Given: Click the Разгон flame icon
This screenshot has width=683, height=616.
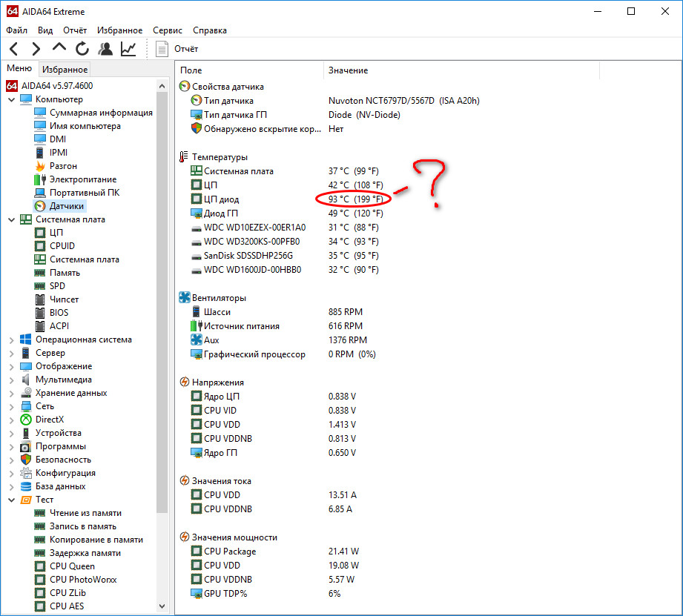Looking at the screenshot, I should [x=40, y=166].
